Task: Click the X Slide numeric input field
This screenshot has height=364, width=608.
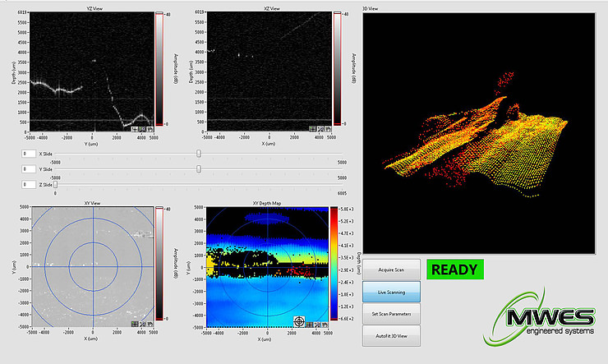Action: [29, 154]
